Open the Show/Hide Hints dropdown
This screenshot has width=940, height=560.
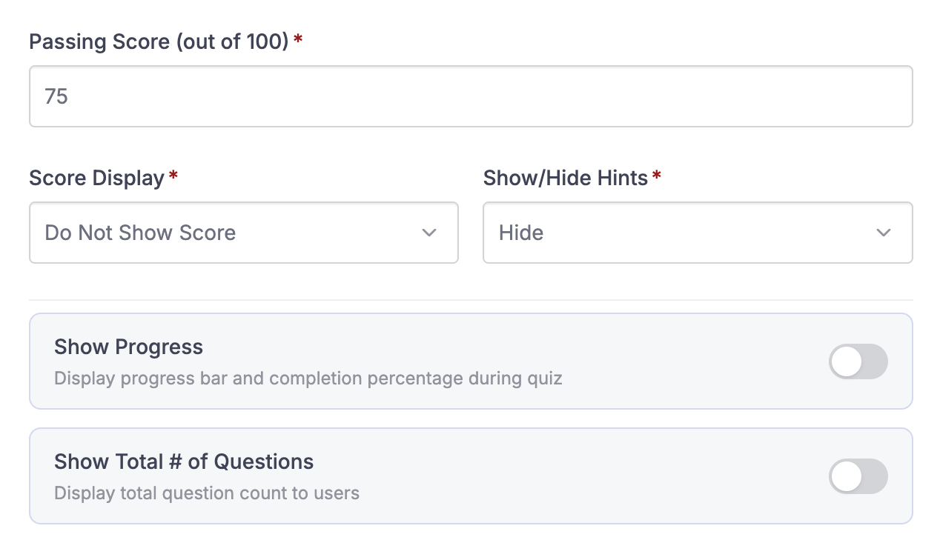(x=698, y=233)
